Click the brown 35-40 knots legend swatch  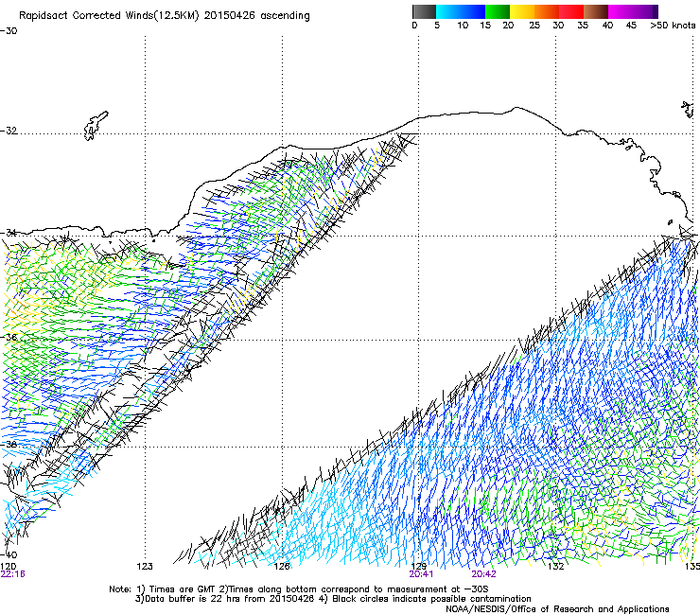tap(596, 11)
